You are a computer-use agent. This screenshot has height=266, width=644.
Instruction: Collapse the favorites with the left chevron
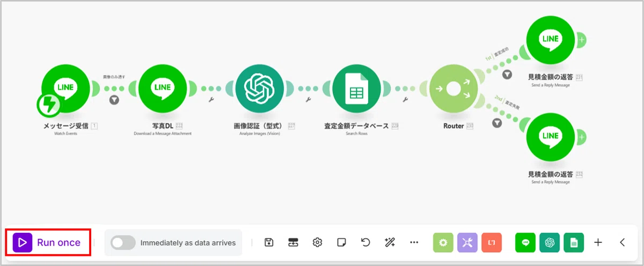pyautogui.click(x=623, y=242)
